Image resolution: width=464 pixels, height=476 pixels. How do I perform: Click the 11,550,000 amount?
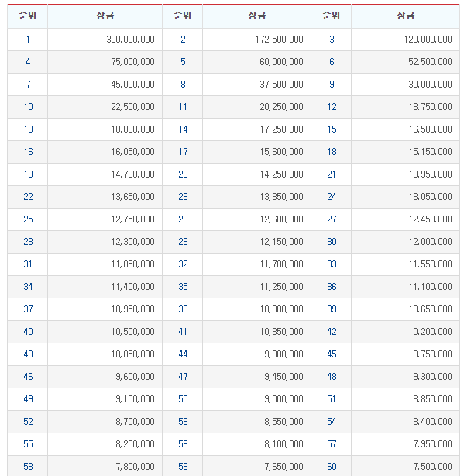pos(430,264)
